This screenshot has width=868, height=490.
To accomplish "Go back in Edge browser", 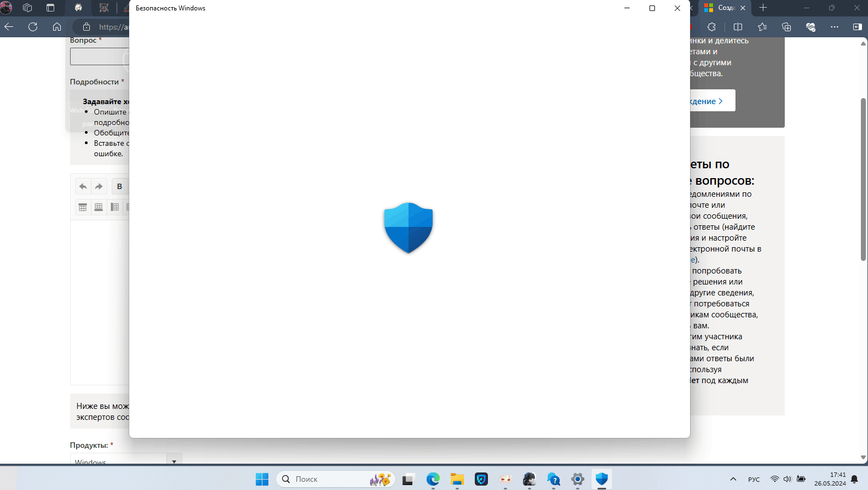I will coord(9,27).
